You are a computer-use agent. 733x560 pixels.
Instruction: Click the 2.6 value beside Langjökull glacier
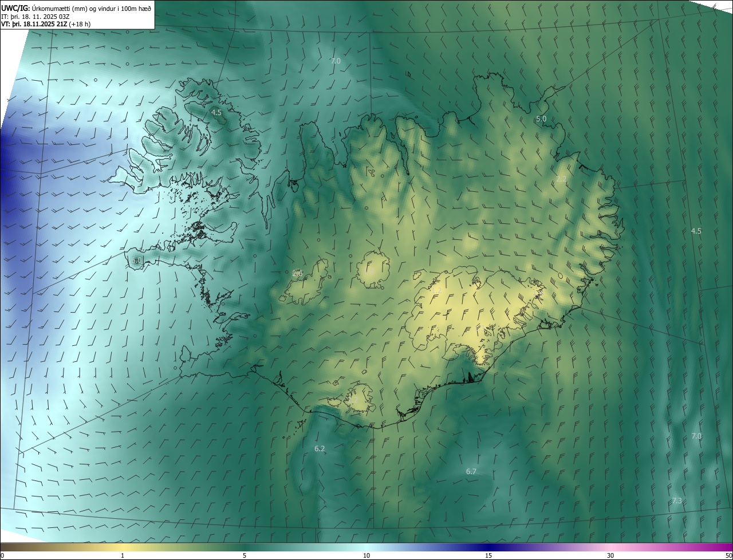[297, 273]
